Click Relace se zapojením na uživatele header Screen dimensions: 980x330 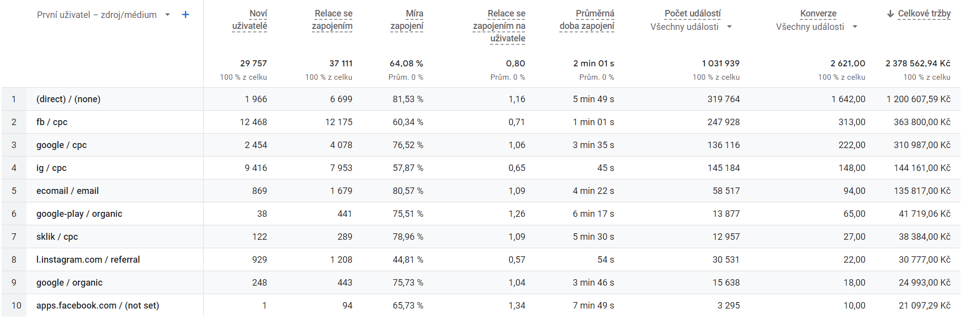click(x=499, y=26)
